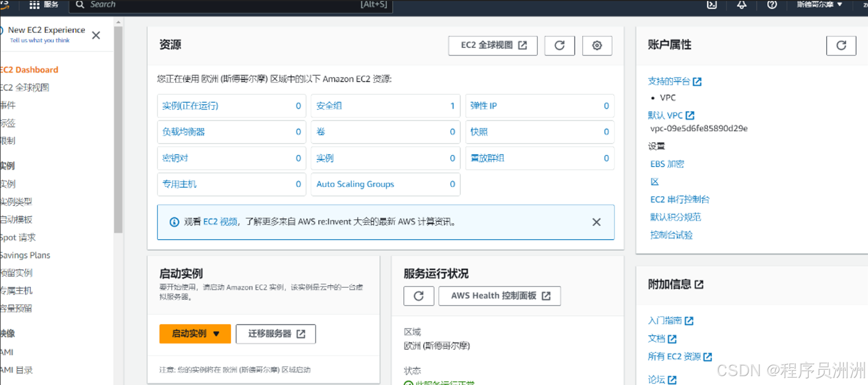The image size is (868, 385).
Task: Refresh the 服务运行状况 panel
Action: (419, 296)
